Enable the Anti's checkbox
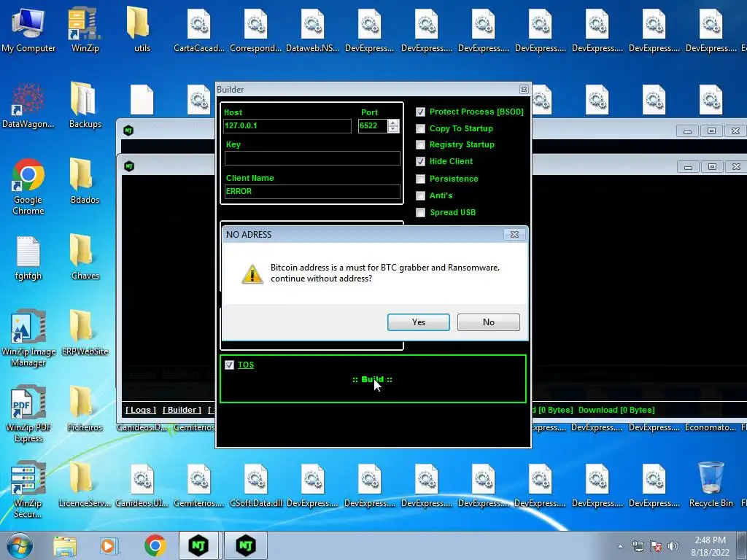747x560 pixels. (420, 195)
